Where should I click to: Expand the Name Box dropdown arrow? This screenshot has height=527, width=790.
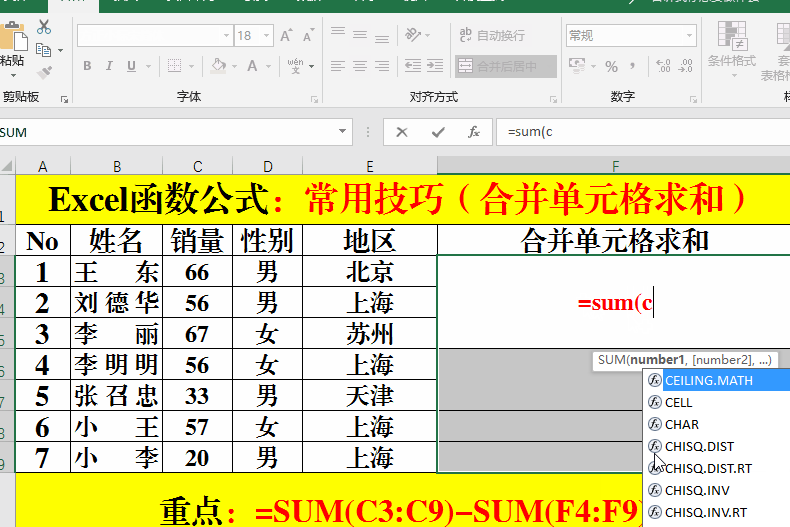coord(343,131)
